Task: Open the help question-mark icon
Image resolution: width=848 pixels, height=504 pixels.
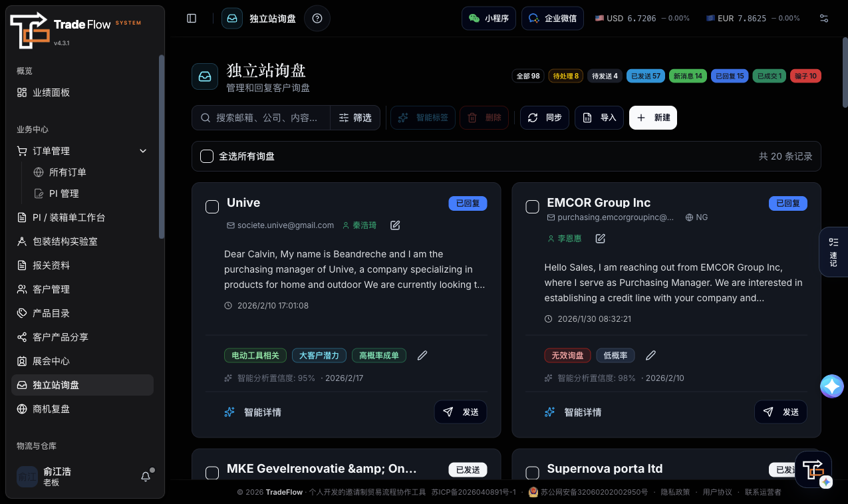Action: point(317,19)
